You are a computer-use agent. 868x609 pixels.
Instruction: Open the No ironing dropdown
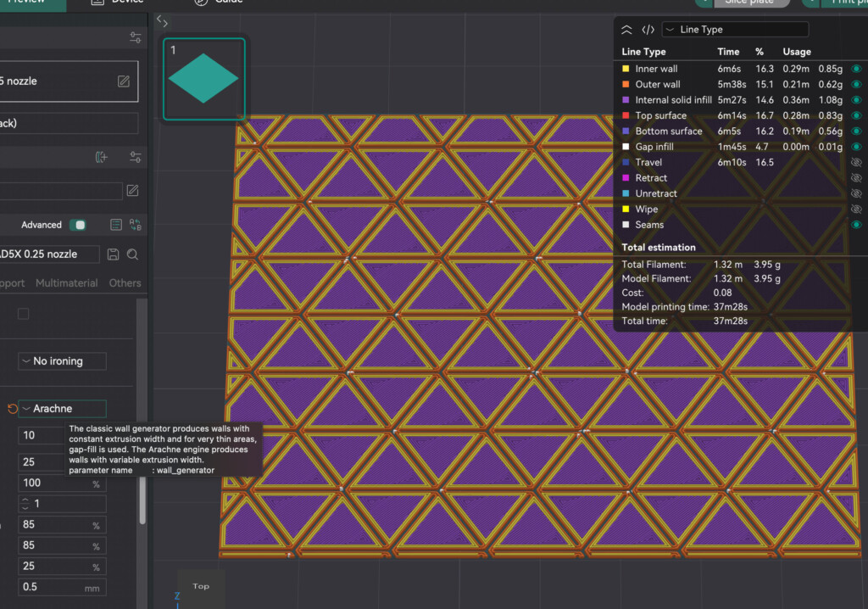coord(62,361)
